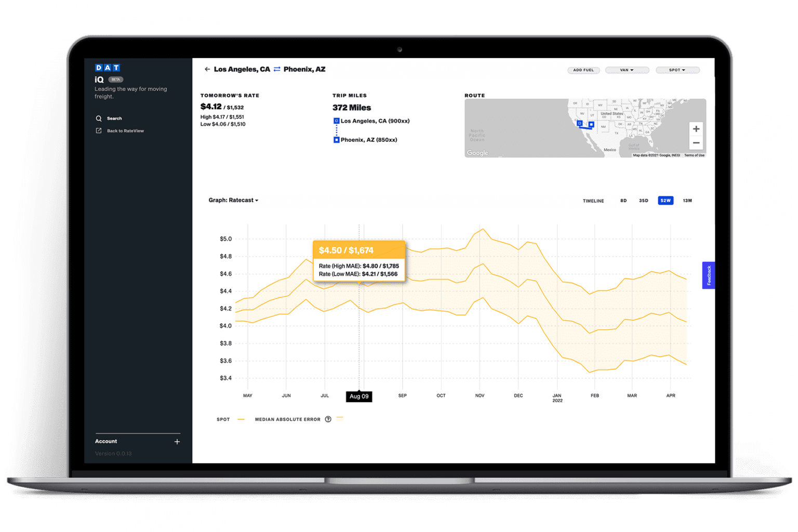Open the Feedback panel on the right edge
Screen dimensions: 798x532
[x=708, y=275]
